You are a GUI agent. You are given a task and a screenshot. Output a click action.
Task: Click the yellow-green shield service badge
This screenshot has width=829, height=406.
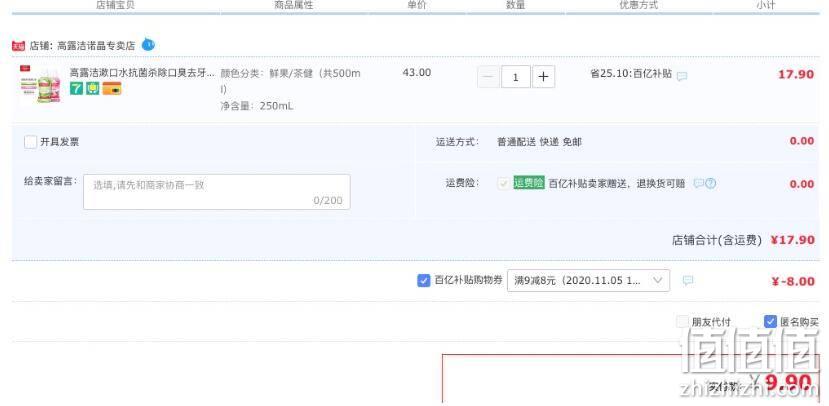tap(93, 89)
